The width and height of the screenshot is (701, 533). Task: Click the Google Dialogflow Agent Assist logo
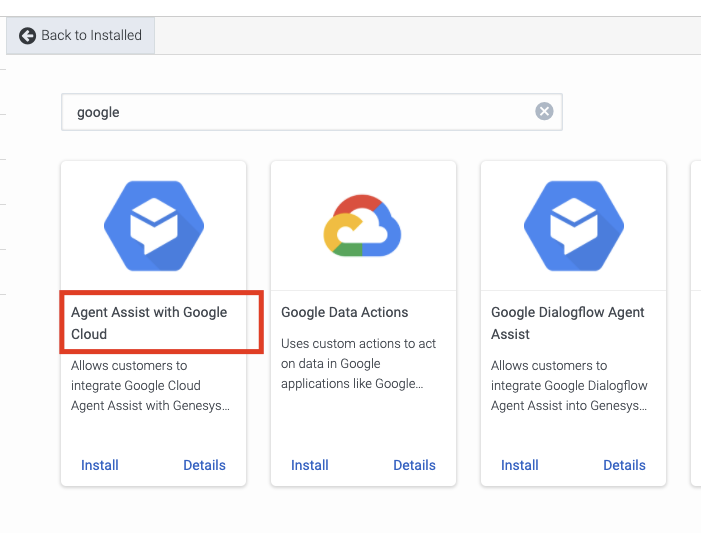pos(574,226)
